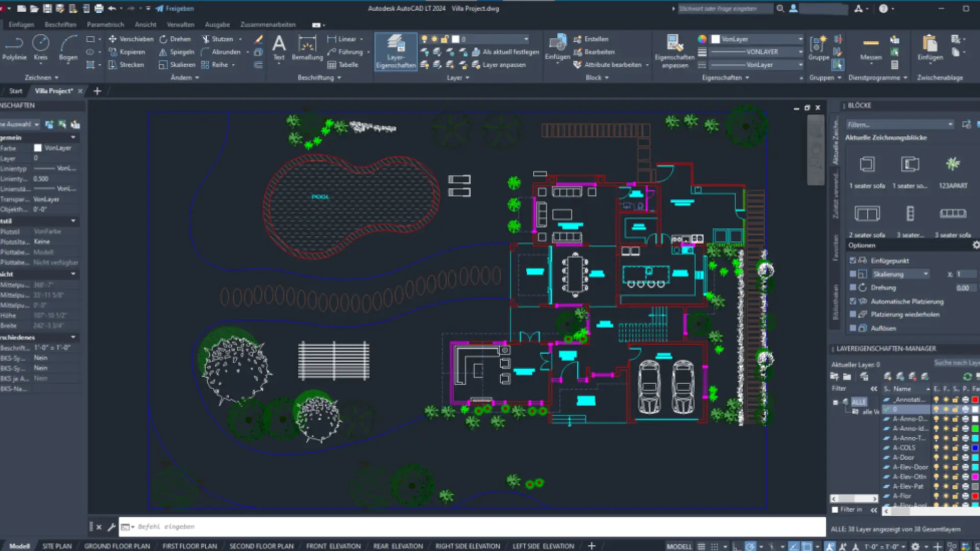This screenshot has height=551, width=980.
Task: Click Als aktuell festlegen in the Layer panel
Action: 505,52
